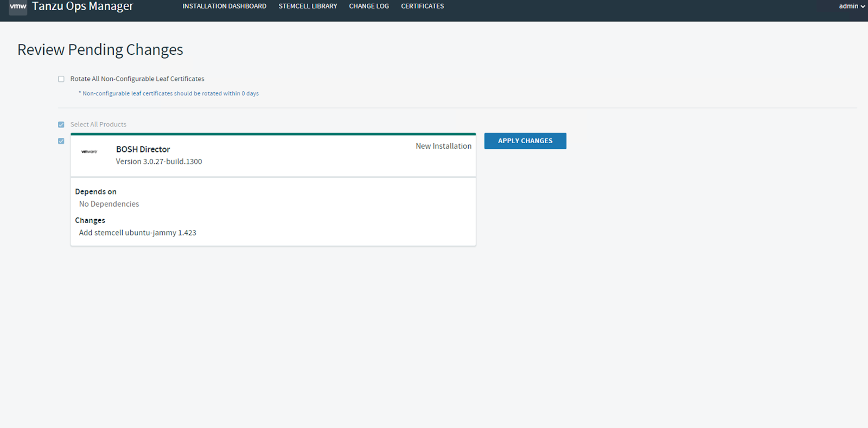Viewport: 868px width, 428px height.
Task: Open the Change Log page
Action: pyautogui.click(x=369, y=7)
